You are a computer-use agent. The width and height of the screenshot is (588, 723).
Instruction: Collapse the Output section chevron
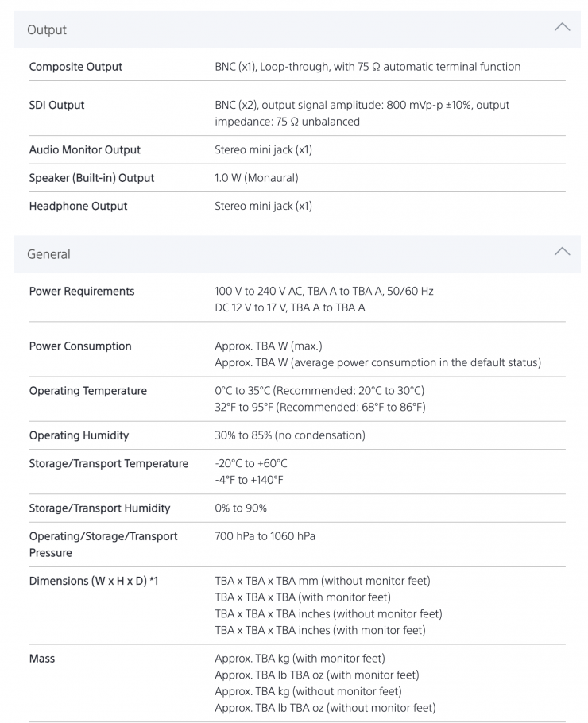tap(562, 27)
